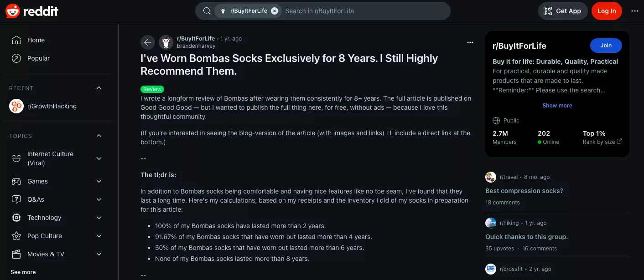Viewport: 644px width, 280px height.
Task: Click Show more in community description
Action: click(557, 106)
